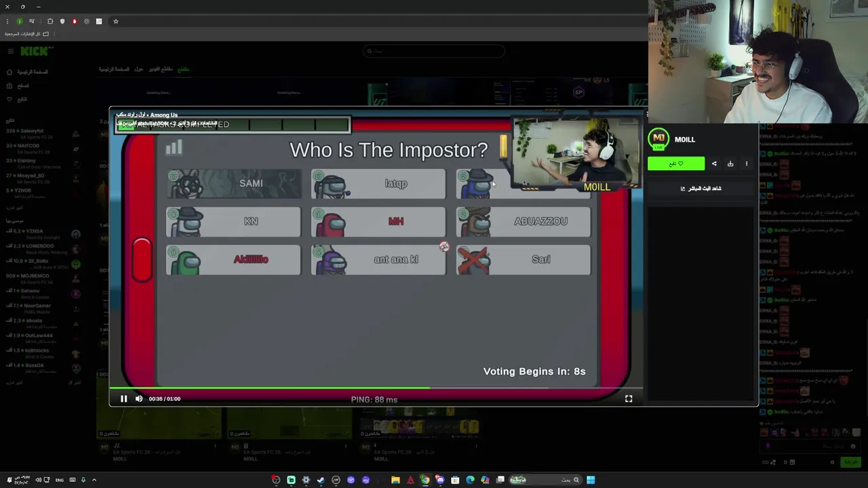Open File Explorer from the taskbar
868x488 pixels.
click(x=395, y=480)
